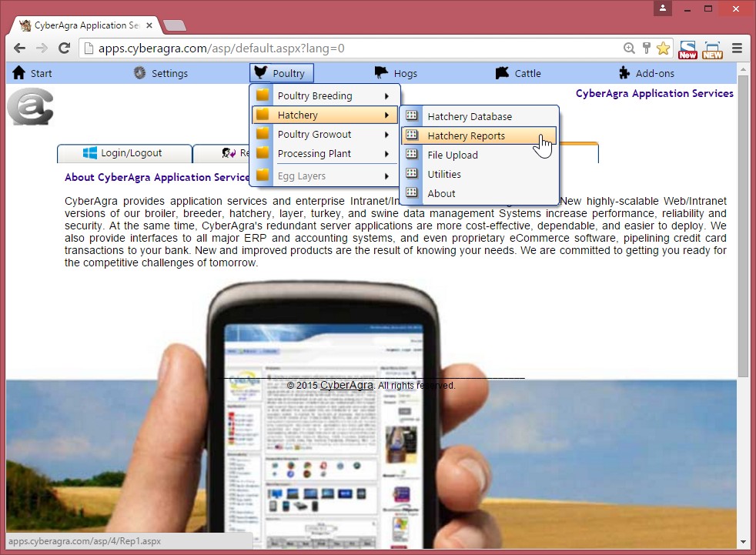Open the Add-ons menu label
This screenshot has width=756, height=555.
tap(654, 73)
